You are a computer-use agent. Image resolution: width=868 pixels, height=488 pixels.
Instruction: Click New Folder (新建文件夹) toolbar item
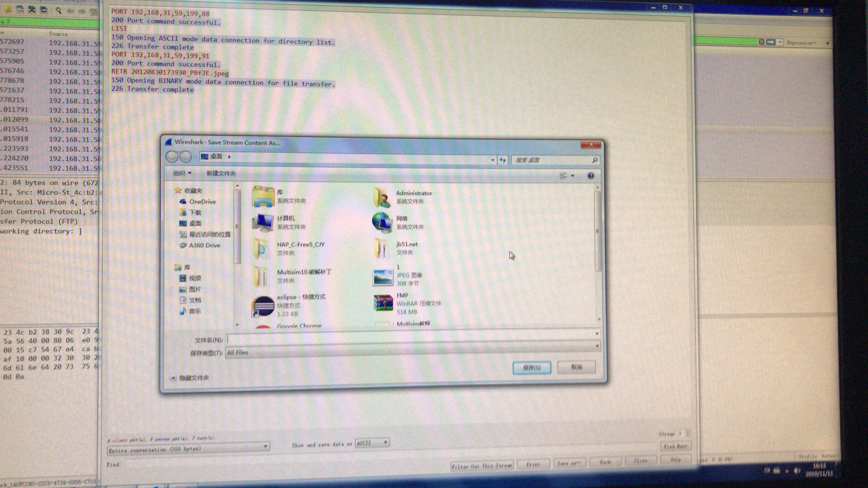click(221, 174)
